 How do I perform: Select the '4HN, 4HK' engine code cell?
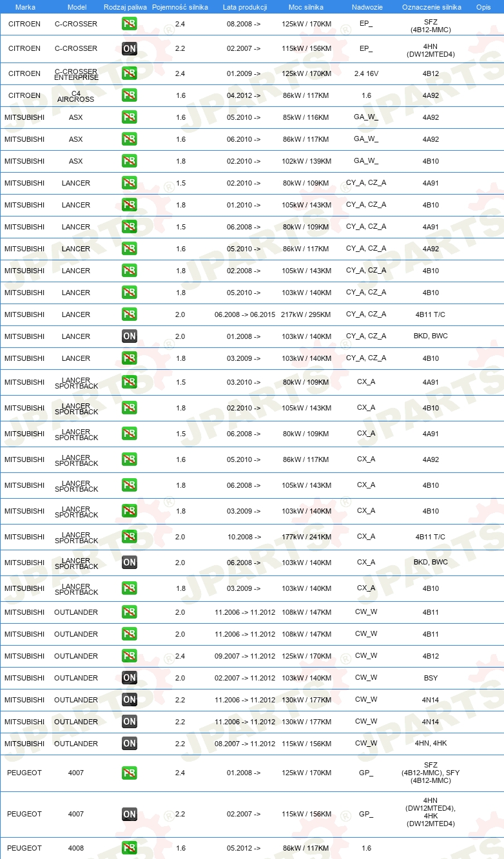point(431,744)
